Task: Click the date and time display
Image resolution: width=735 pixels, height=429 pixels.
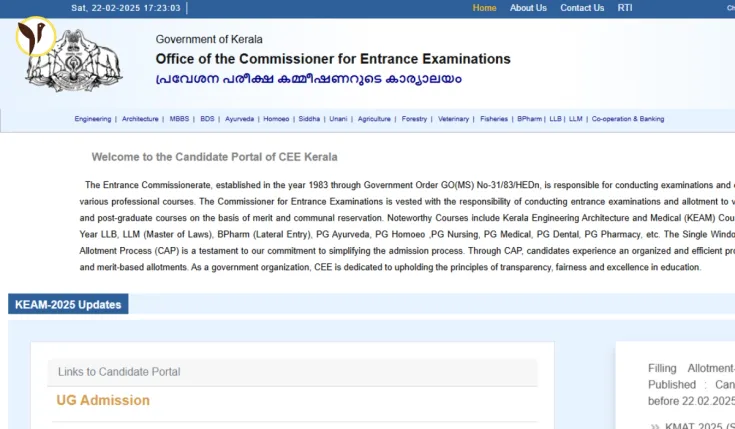Action: (126, 8)
